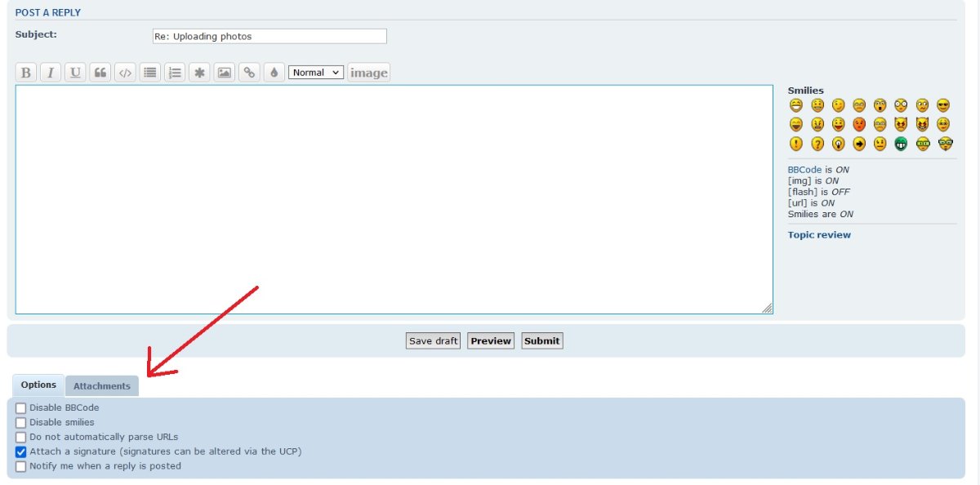This screenshot has height=485, width=980.
Task: Select the Options tab
Action: click(38, 385)
